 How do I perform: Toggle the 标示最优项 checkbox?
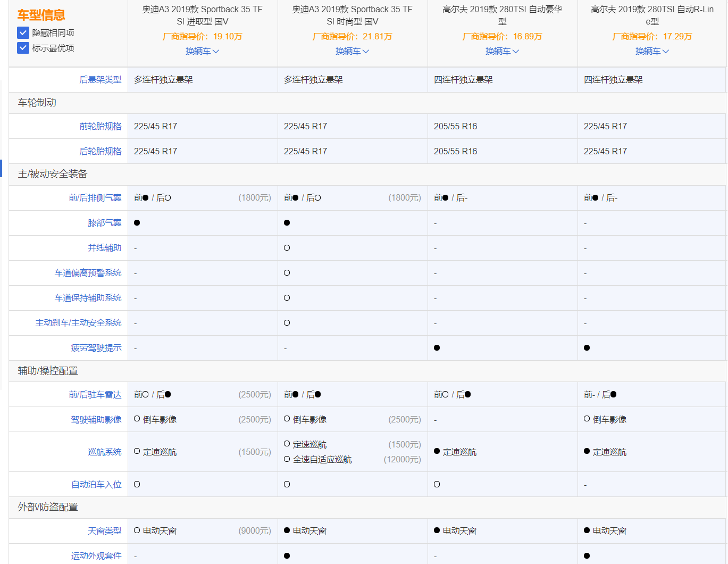[23, 48]
